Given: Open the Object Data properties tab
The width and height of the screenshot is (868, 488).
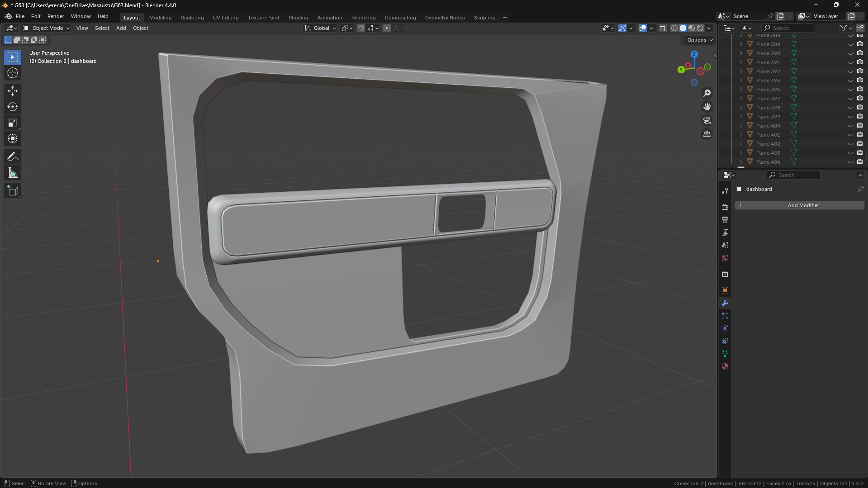Looking at the screenshot, I should click(x=725, y=354).
